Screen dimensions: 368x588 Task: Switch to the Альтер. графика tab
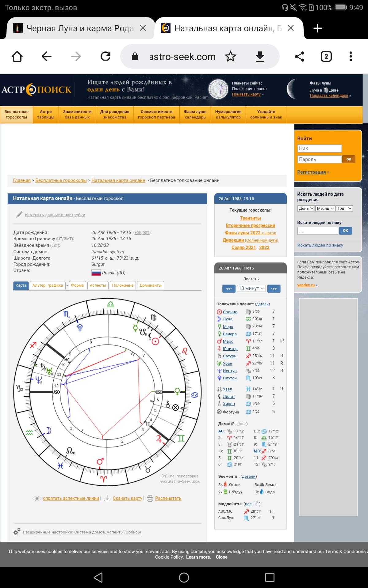(x=48, y=285)
